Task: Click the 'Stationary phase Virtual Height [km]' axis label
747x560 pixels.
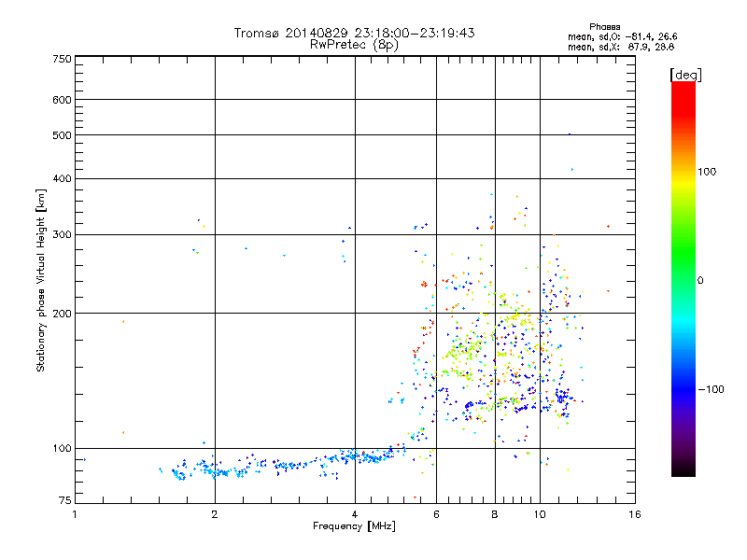Action: click(40, 281)
